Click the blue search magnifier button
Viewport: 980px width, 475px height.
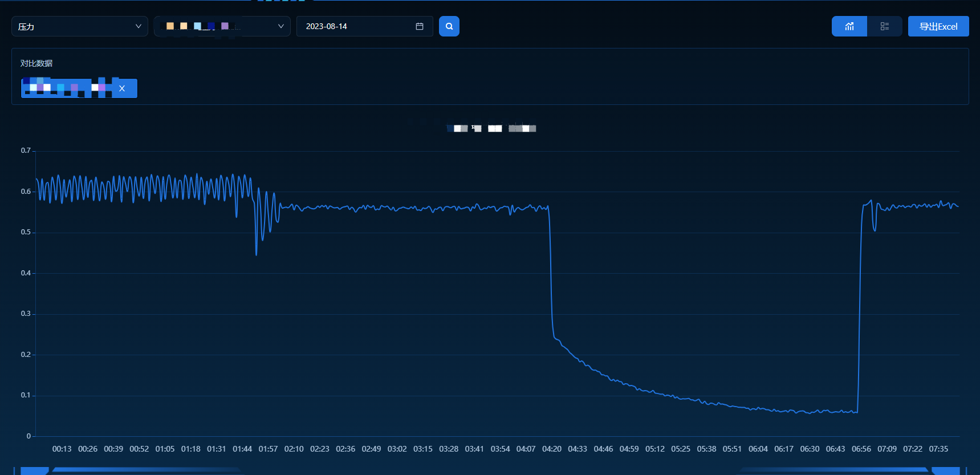[x=449, y=26]
